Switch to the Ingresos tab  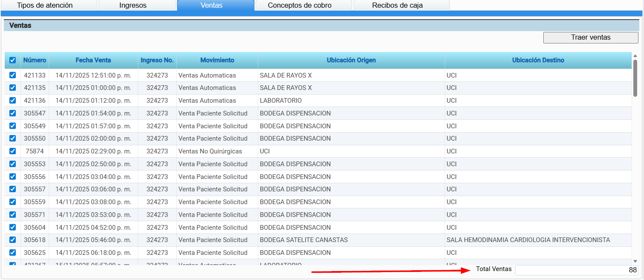tap(133, 6)
